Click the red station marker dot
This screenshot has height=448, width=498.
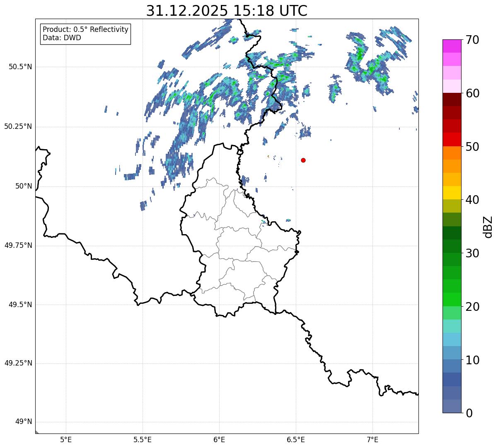303,160
